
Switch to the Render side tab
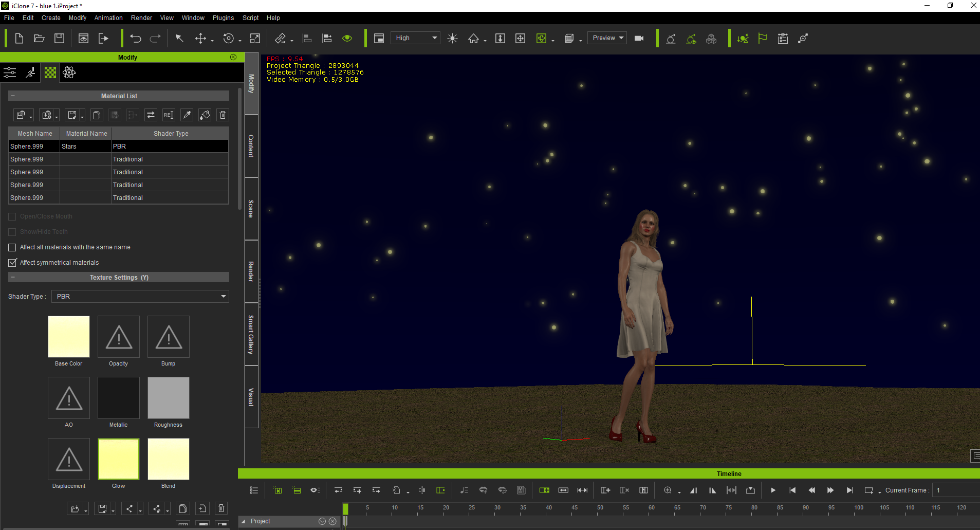pos(251,271)
